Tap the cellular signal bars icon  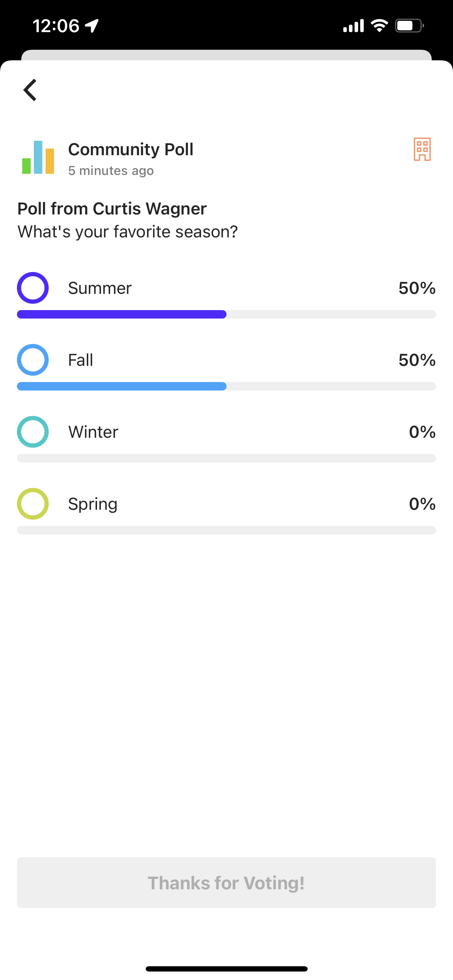(354, 26)
